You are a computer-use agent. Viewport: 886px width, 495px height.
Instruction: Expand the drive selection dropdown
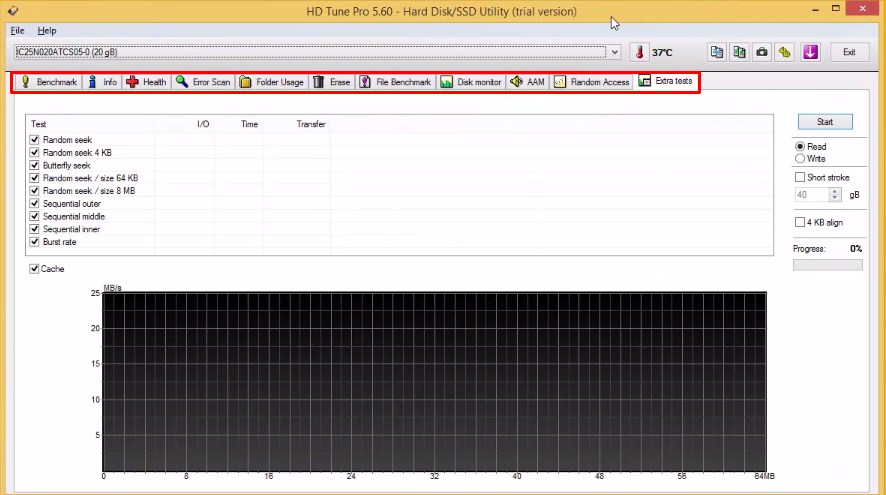click(x=614, y=52)
